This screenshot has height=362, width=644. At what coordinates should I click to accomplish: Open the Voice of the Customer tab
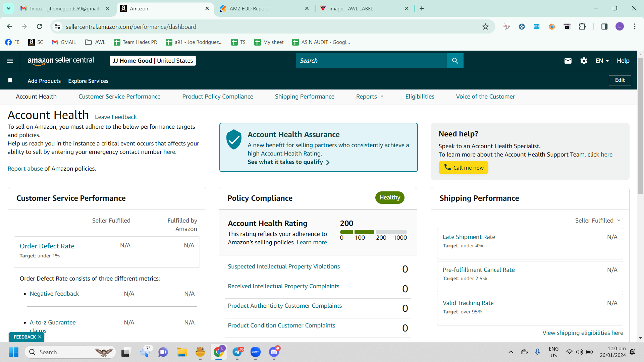tap(485, 97)
